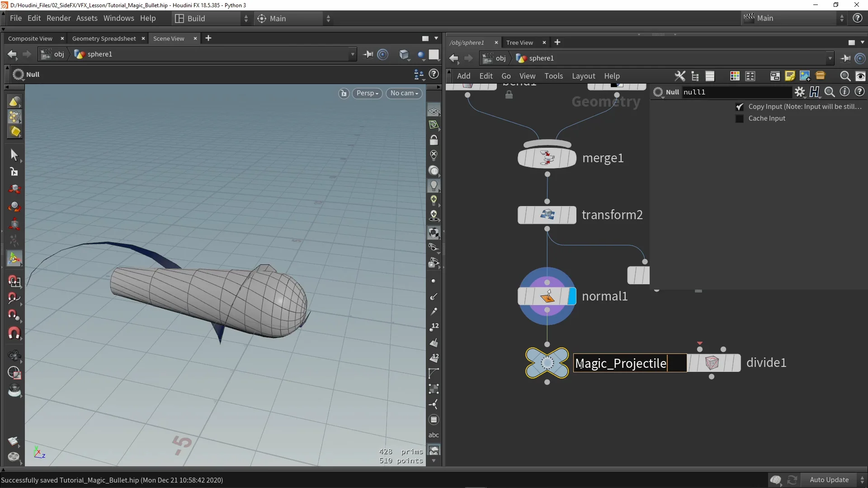Click the viewport lock camera icon
Image resolution: width=868 pixels, height=488 pixels.
pos(434,140)
